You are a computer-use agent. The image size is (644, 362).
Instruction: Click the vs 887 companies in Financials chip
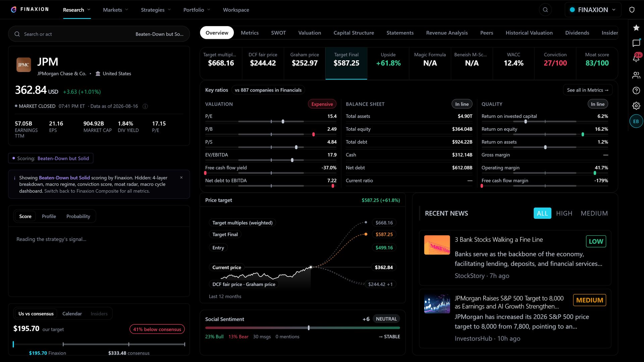point(268,90)
